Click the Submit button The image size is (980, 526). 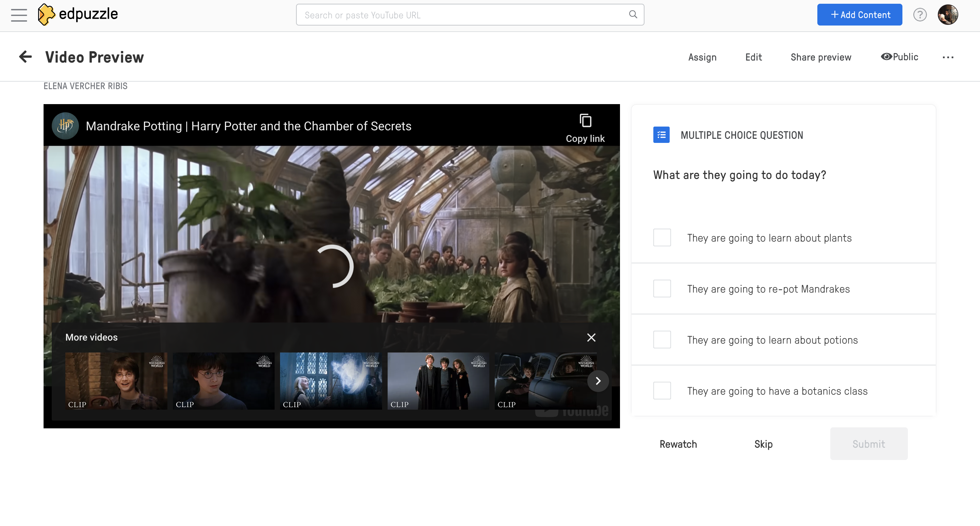tap(868, 443)
